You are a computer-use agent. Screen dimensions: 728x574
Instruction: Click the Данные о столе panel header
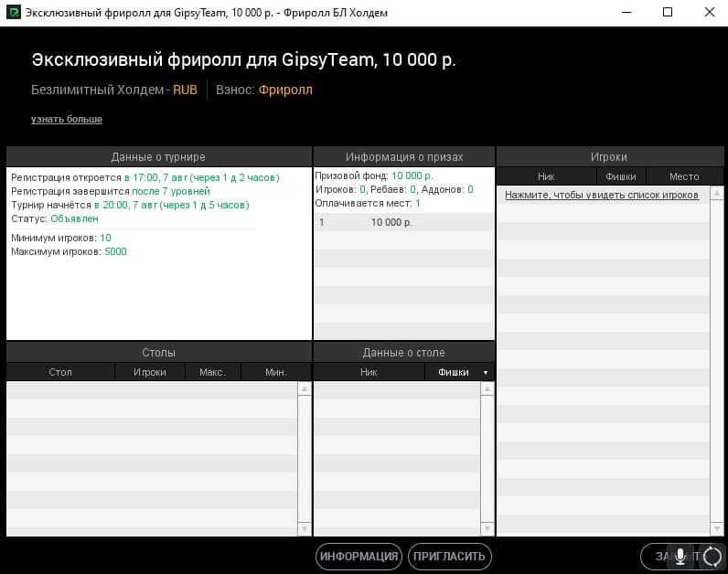(x=404, y=353)
